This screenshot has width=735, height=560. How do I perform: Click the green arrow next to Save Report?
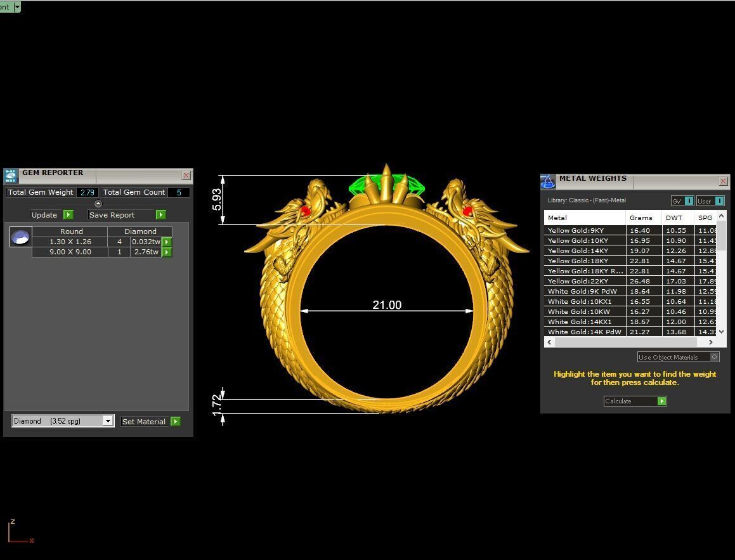161,214
